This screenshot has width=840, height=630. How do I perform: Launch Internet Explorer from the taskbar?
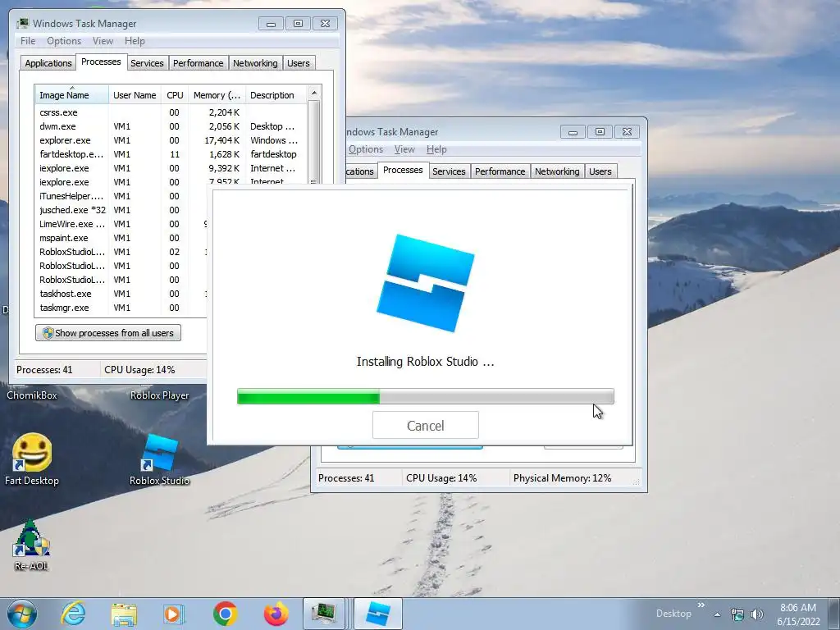click(73, 614)
